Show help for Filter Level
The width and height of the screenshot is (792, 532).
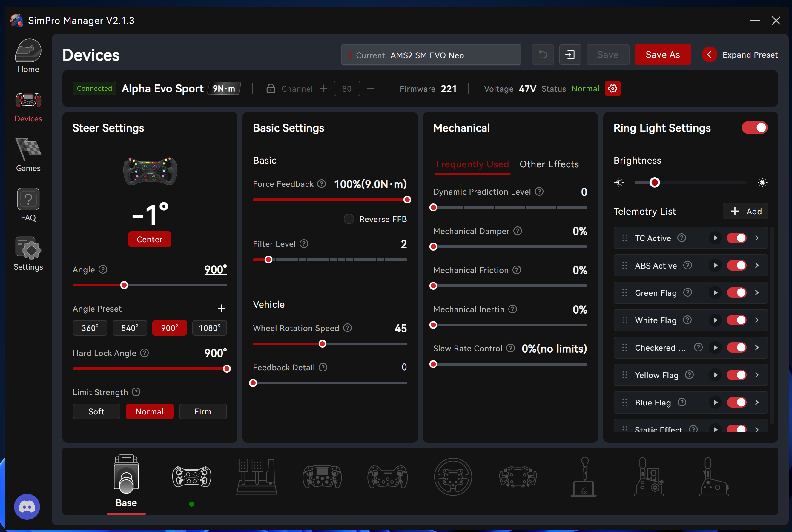[x=304, y=243]
